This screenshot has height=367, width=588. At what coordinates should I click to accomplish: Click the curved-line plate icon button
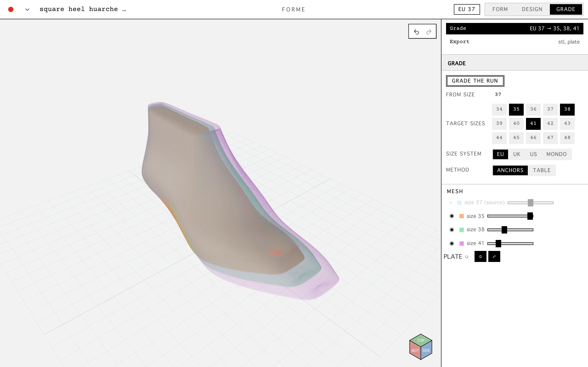click(494, 257)
